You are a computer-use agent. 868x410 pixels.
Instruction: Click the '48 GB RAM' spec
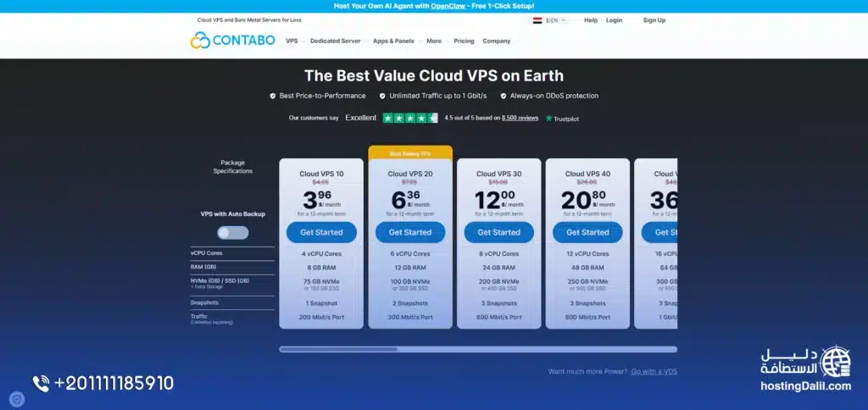coord(587,268)
